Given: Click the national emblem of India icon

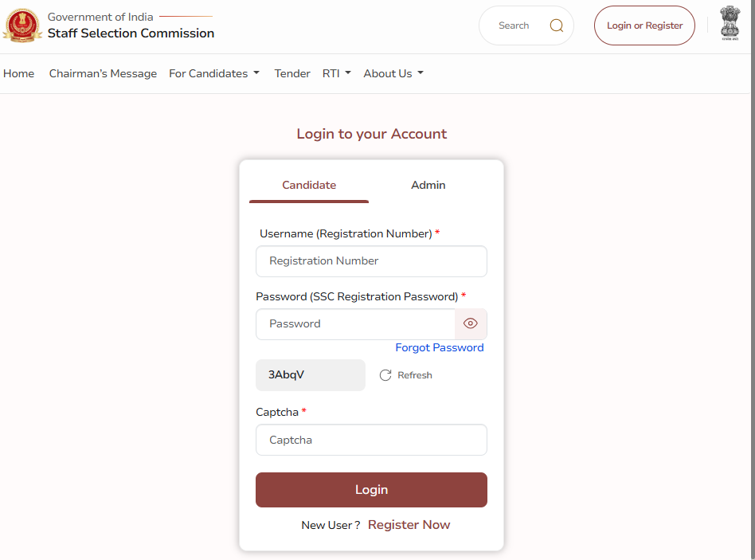Looking at the screenshot, I should [x=730, y=23].
